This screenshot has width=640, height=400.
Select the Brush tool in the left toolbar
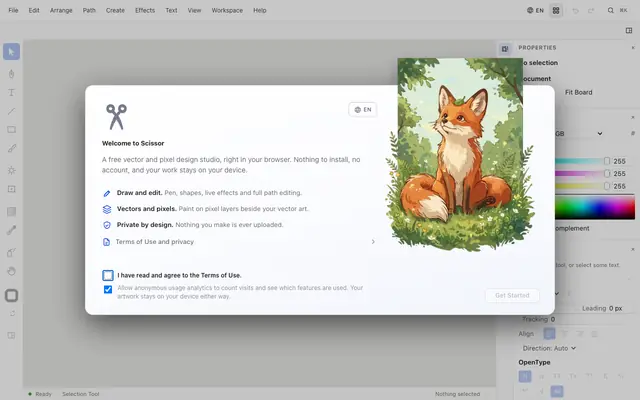point(11,148)
